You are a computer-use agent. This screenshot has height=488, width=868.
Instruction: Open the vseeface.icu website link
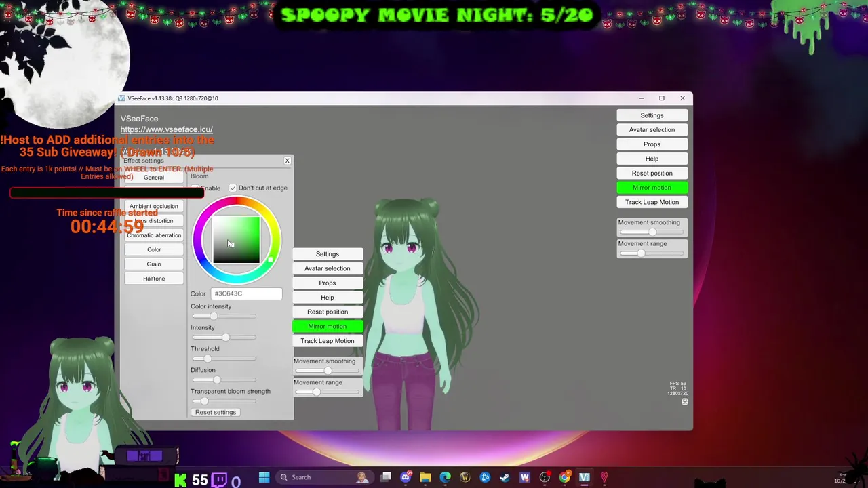click(x=167, y=129)
